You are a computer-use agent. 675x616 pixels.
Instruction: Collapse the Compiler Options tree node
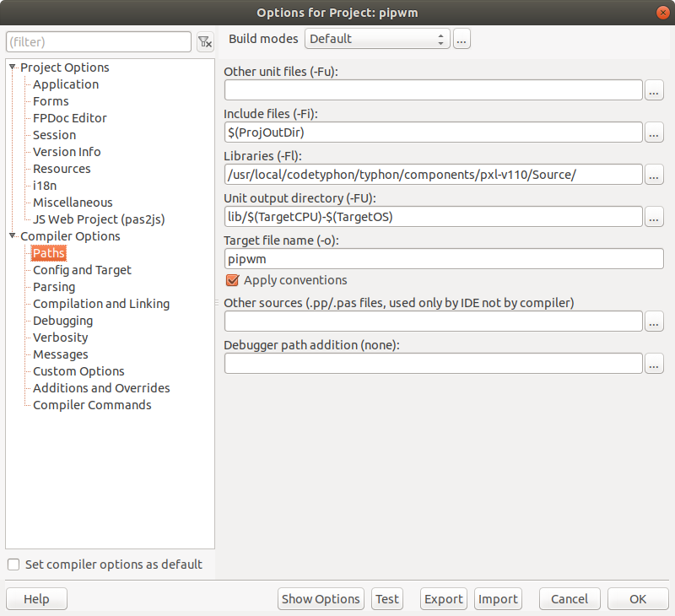pyautogui.click(x=13, y=236)
